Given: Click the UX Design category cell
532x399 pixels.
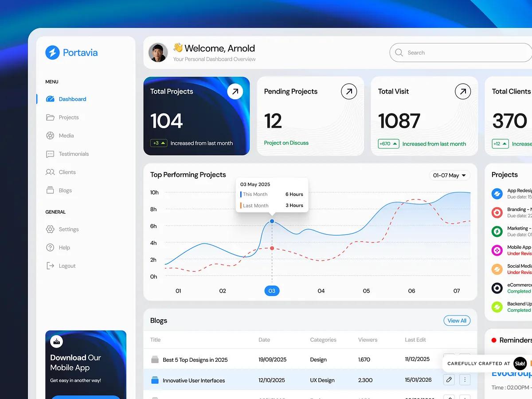Looking at the screenshot, I should pyautogui.click(x=322, y=380).
